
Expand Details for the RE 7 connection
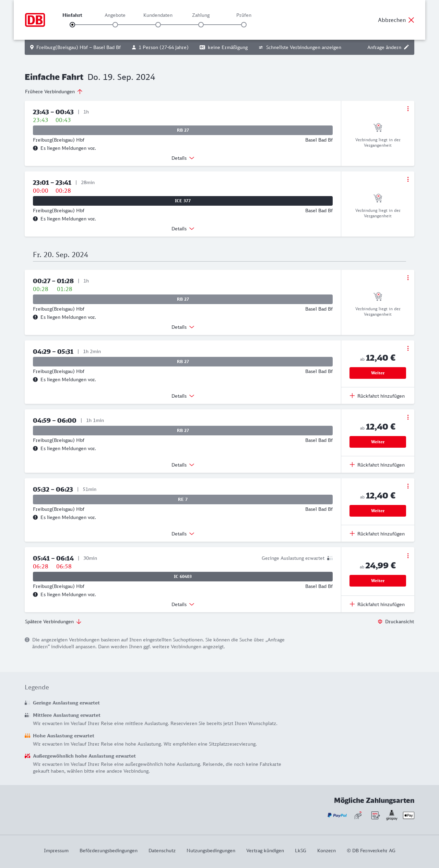pos(183,534)
